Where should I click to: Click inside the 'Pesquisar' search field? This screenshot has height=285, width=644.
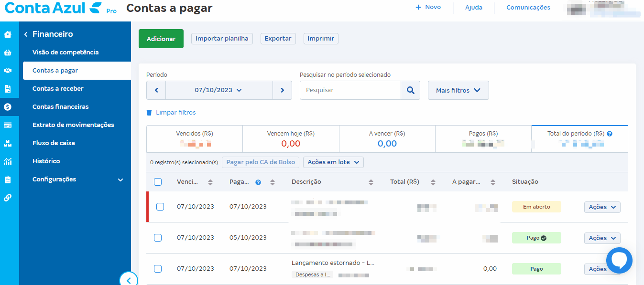(349, 90)
